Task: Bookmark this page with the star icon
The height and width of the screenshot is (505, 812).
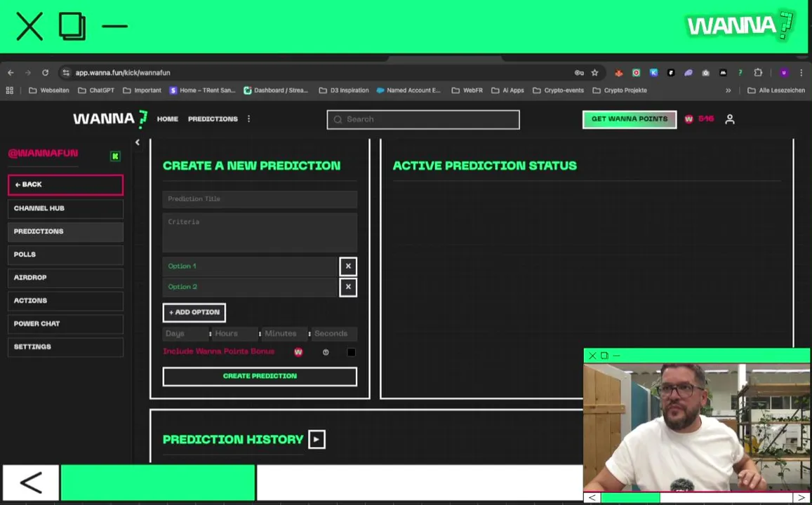Action: 595,73
